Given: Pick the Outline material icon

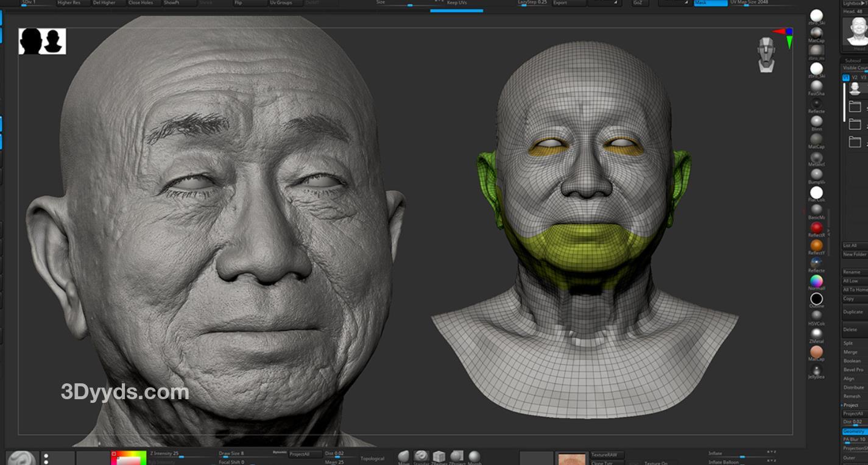Looking at the screenshot, I should click(816, 299).
